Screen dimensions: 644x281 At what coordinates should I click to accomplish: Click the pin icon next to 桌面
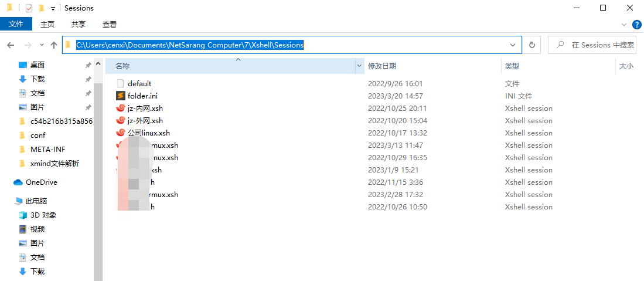[87, 65]
